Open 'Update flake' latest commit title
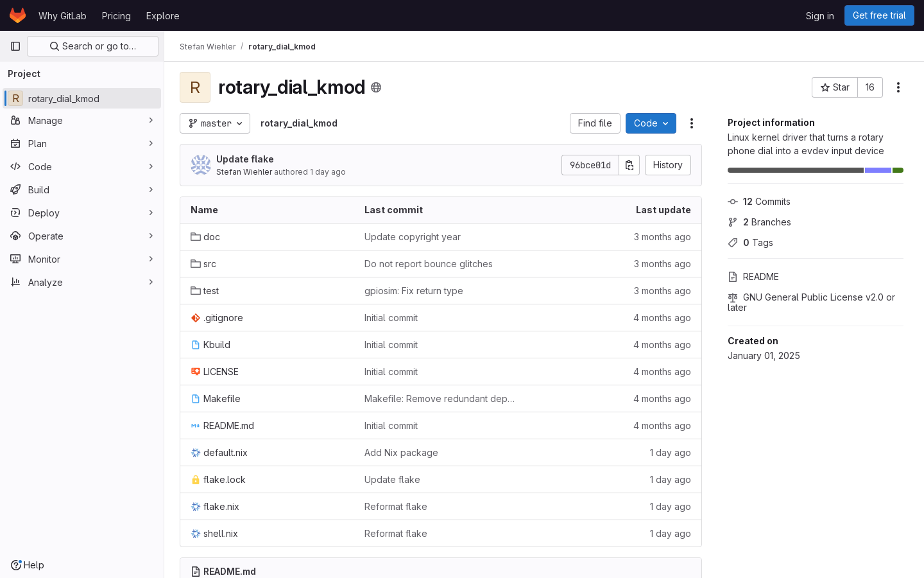Image resolution: width=924 pixels, height=578 pixels. [x=245, y=159]
